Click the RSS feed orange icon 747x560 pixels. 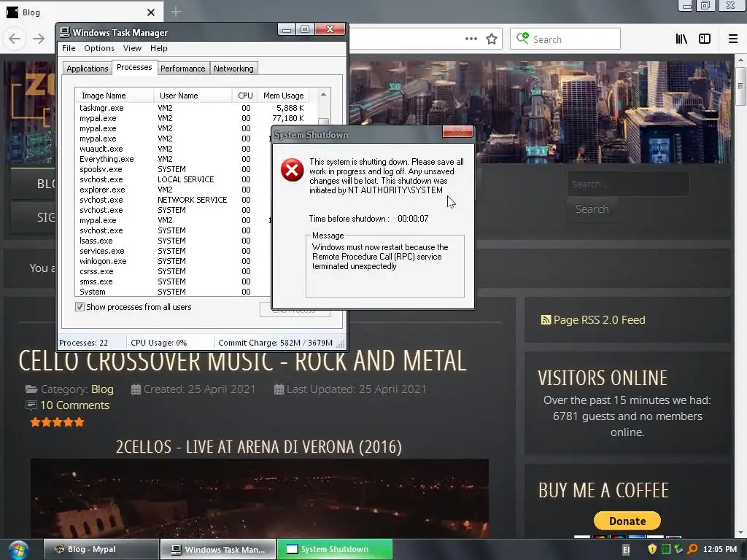point(546,320)
